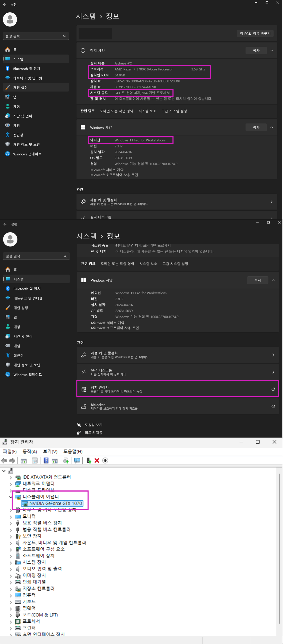
Task: Expand the 범용 직렬 버스 컨트롤러 node
Action: tap(10, 530)
